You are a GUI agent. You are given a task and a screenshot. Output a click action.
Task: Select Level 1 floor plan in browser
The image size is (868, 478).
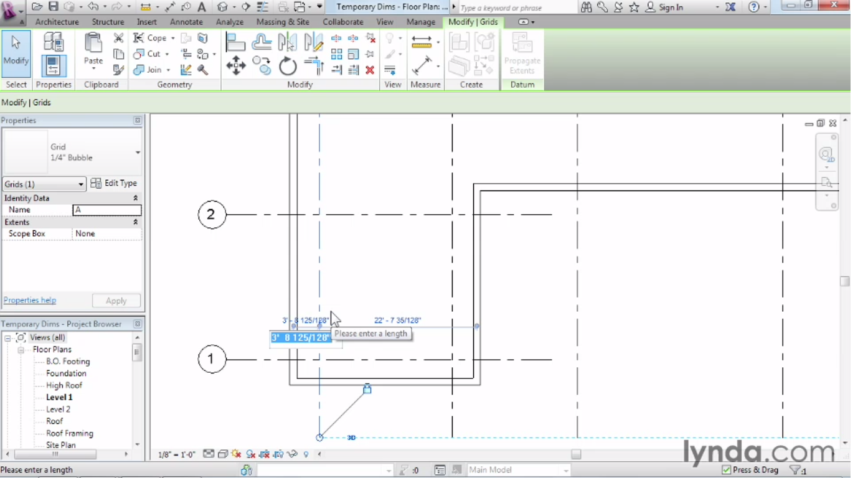point(59,397)
